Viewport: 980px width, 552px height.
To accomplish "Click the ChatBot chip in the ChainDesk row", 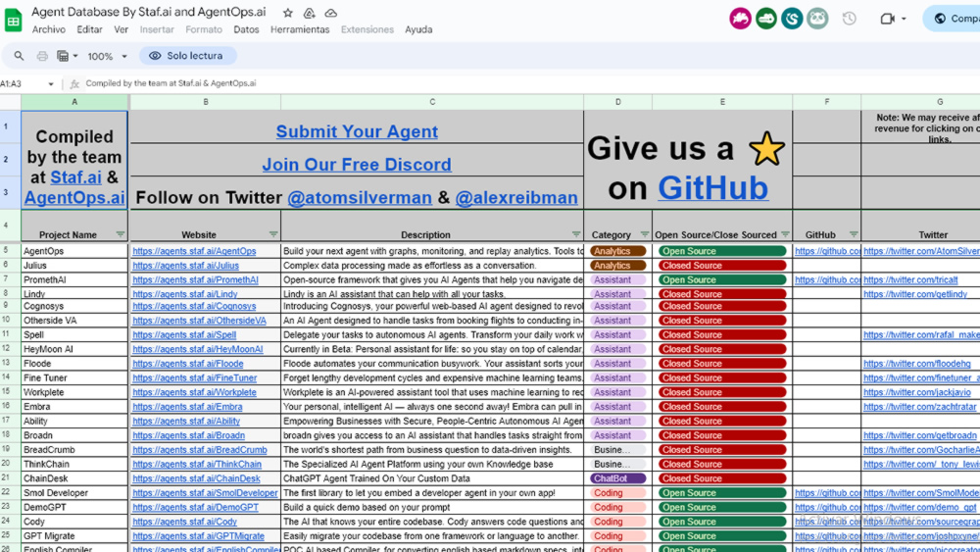I will (x=617, y=478).
